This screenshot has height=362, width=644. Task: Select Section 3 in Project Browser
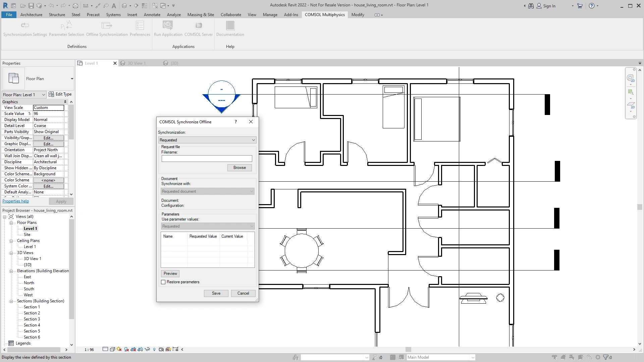pos(32,319)
